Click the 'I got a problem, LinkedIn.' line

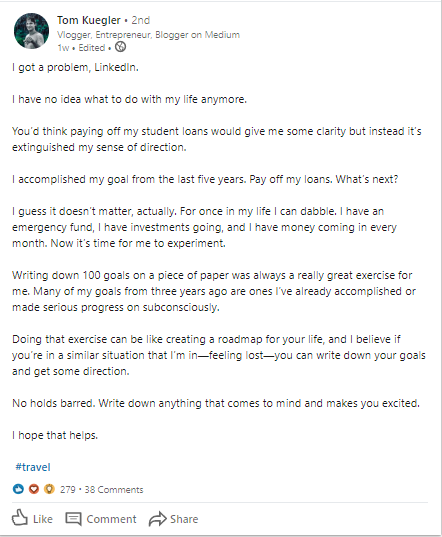[x=75, y=67]
